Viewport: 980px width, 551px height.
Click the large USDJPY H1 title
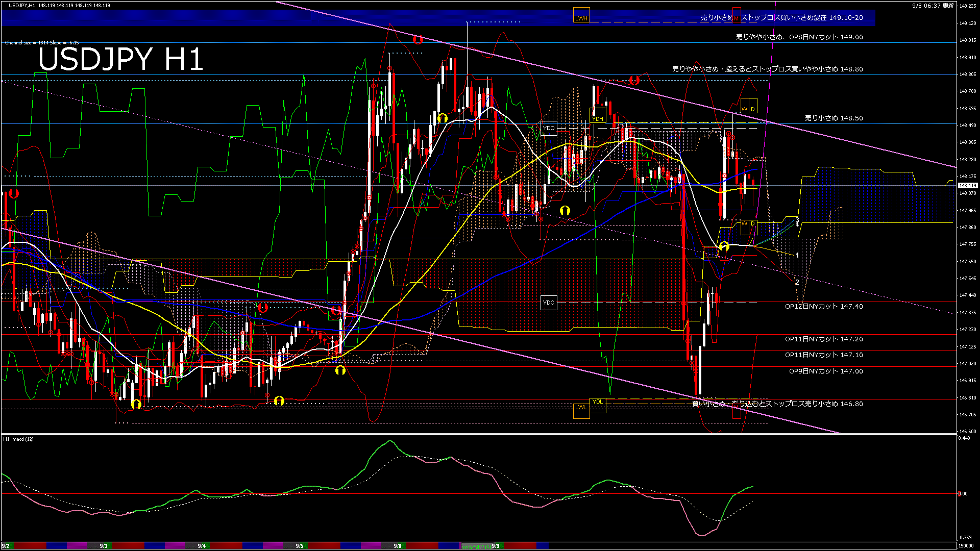(x=121, y=59)
